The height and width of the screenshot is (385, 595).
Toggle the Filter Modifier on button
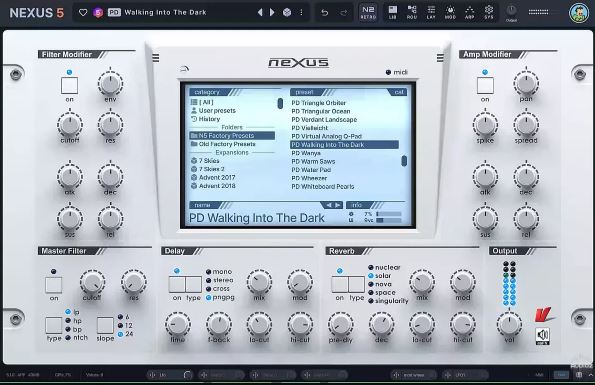click(69, 85)
